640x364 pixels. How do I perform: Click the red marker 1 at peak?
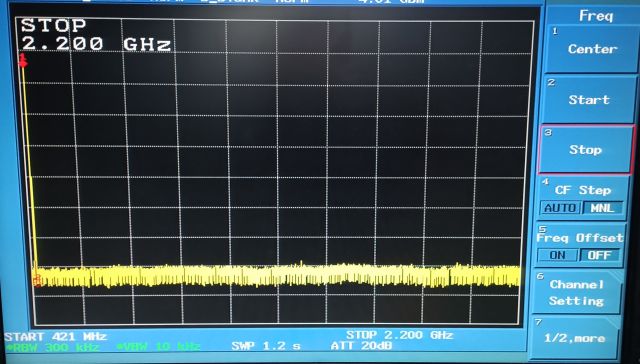(23, 61)
